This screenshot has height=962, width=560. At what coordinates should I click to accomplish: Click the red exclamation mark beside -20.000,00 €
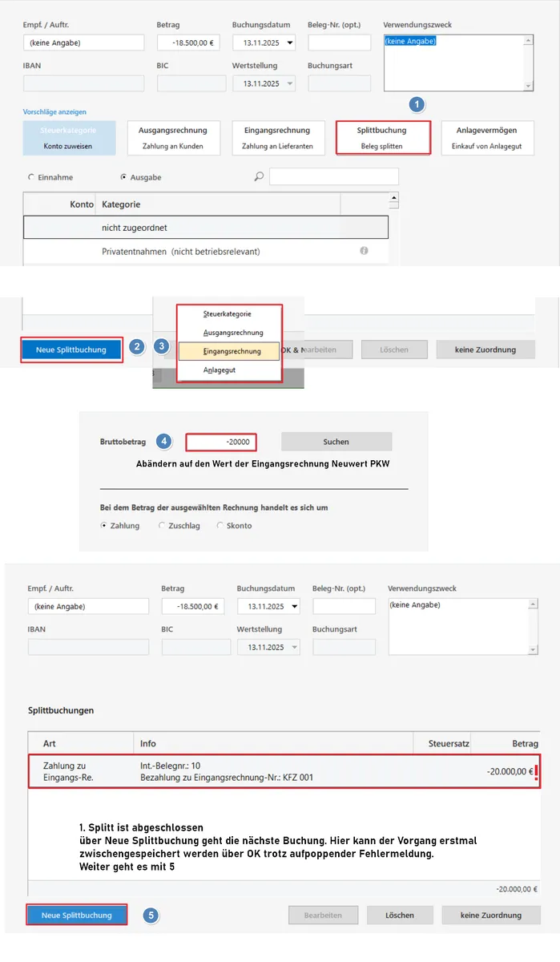pos(536,772)
